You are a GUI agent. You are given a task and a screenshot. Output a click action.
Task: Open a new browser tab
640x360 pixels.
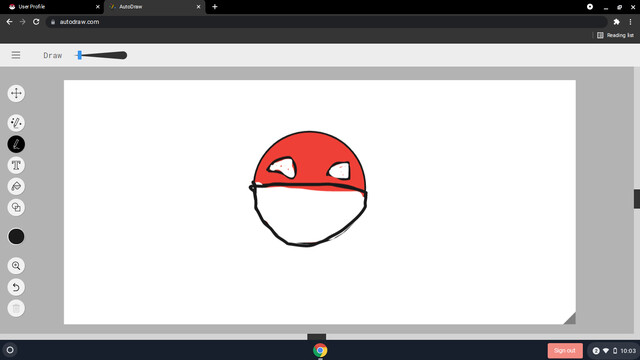click(215, 7)
